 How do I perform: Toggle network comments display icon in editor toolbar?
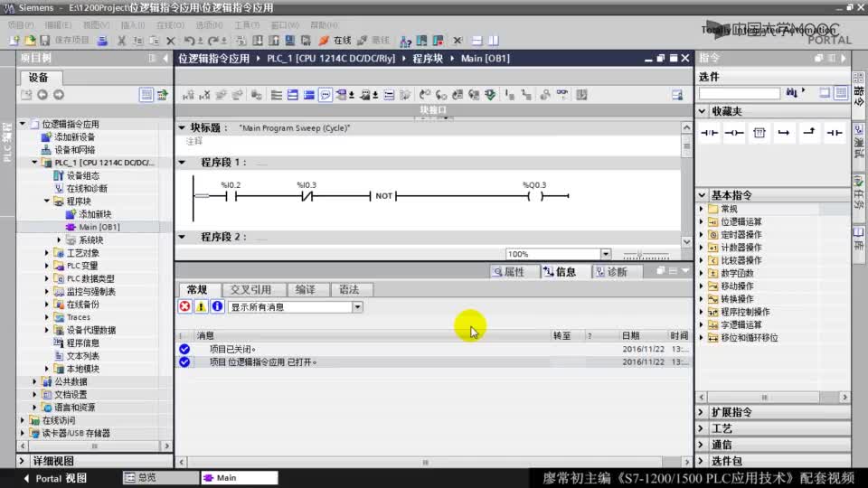(x=325, y=95)
